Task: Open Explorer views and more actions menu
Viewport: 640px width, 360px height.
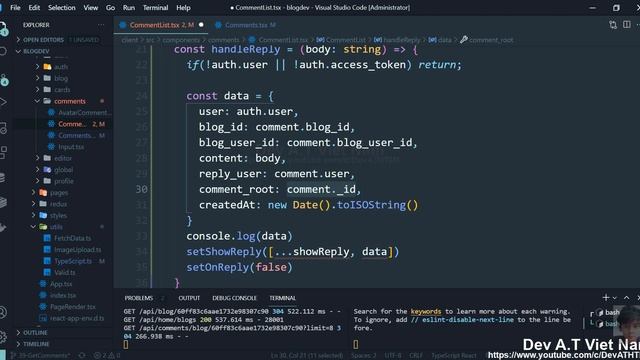Action: (x=101, y=25)
